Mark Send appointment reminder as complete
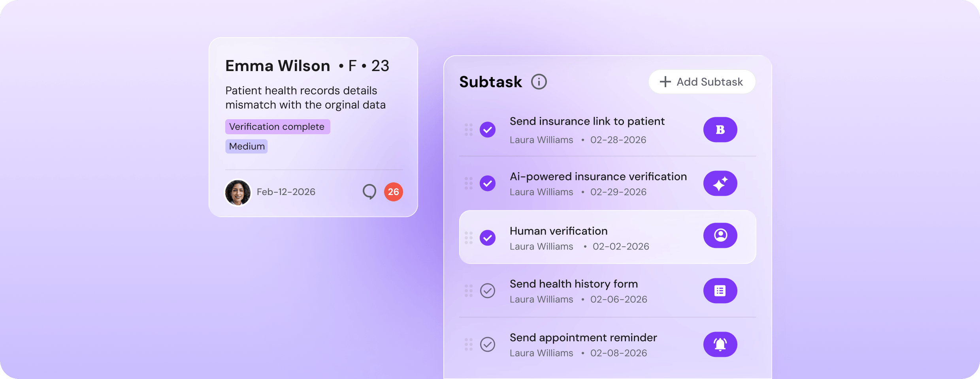980x379 pixels. tap(488, 344)
